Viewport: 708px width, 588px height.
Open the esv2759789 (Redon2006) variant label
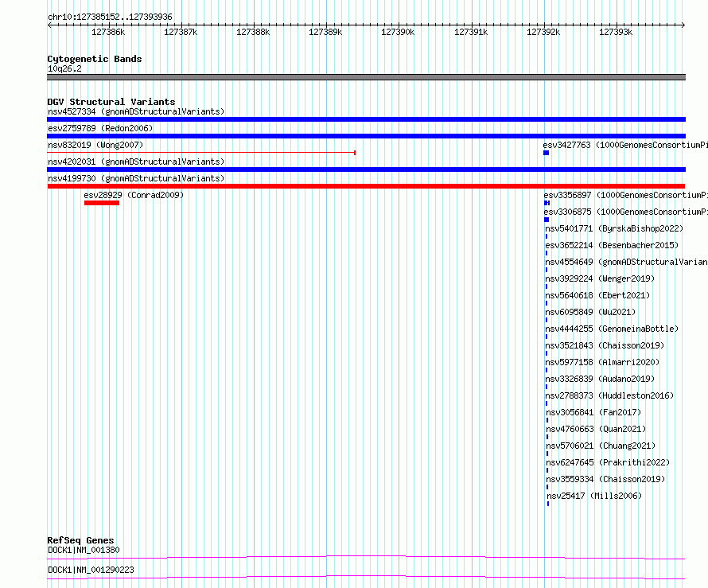pyautogui.click(x=100, y=128)
